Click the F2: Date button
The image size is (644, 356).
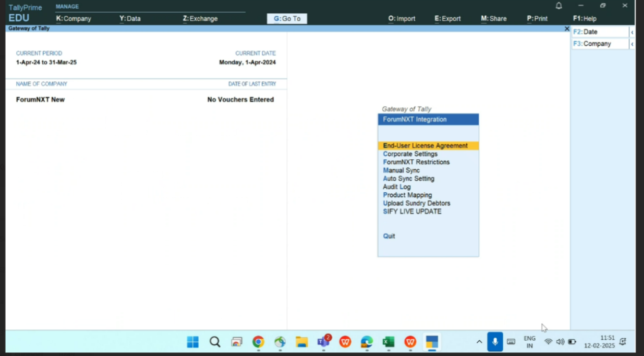(600, 32)
